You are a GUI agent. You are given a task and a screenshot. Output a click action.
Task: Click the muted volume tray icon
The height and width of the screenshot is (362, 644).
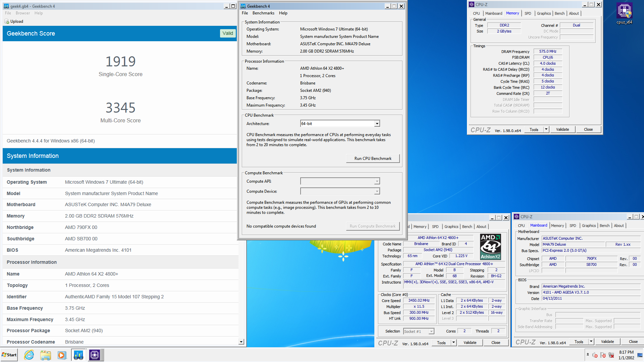595,355
